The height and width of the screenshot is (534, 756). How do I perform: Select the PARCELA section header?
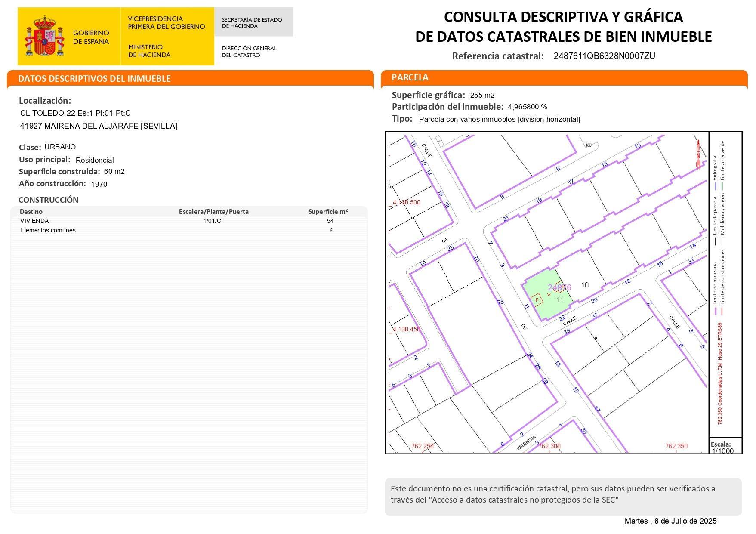tap(410, 77)
